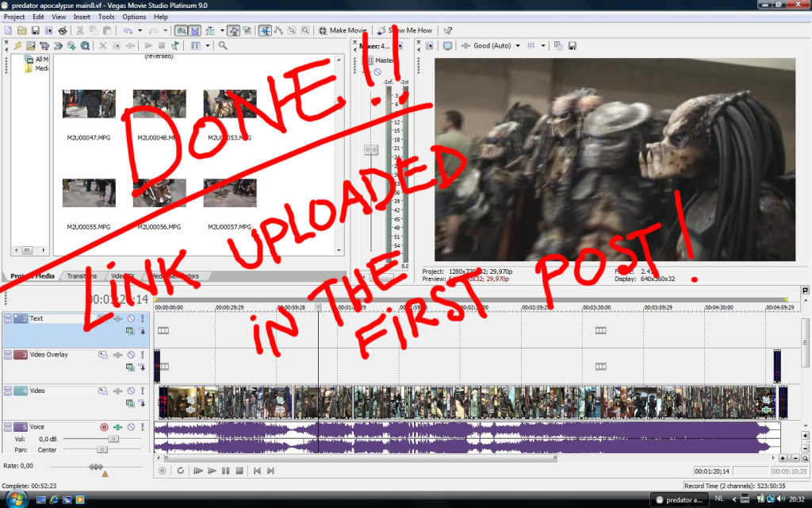
Task: Open the Edit menu
Action: (38, 17)
